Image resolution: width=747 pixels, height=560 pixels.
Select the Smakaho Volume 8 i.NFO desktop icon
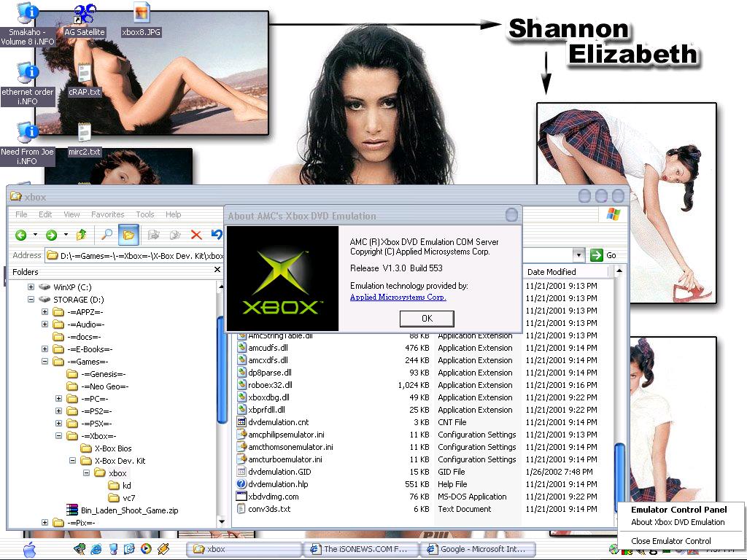27,24
